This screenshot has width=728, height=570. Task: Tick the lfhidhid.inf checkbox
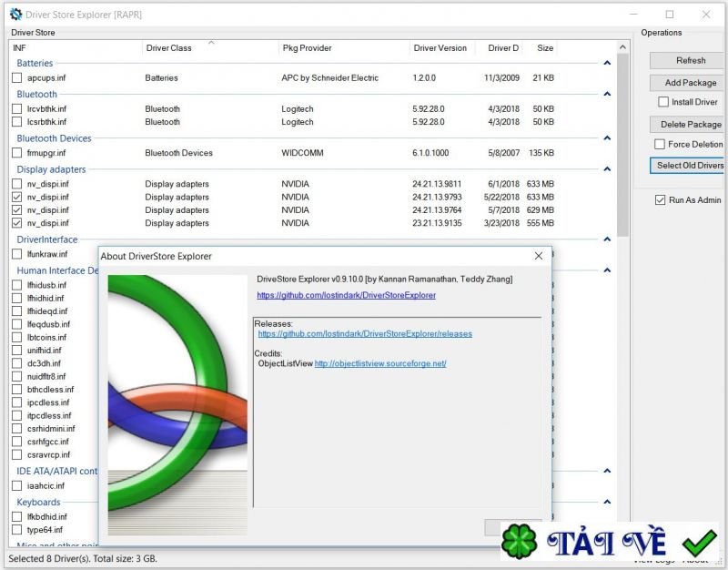(x=16, y=298)
